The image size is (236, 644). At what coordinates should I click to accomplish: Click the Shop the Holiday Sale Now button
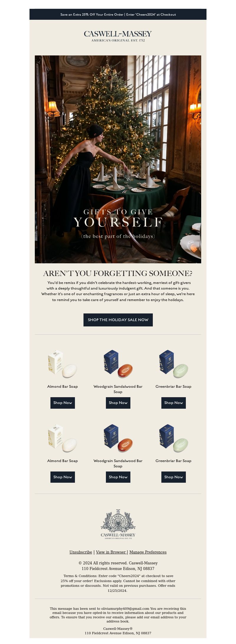tap(118, 320)
